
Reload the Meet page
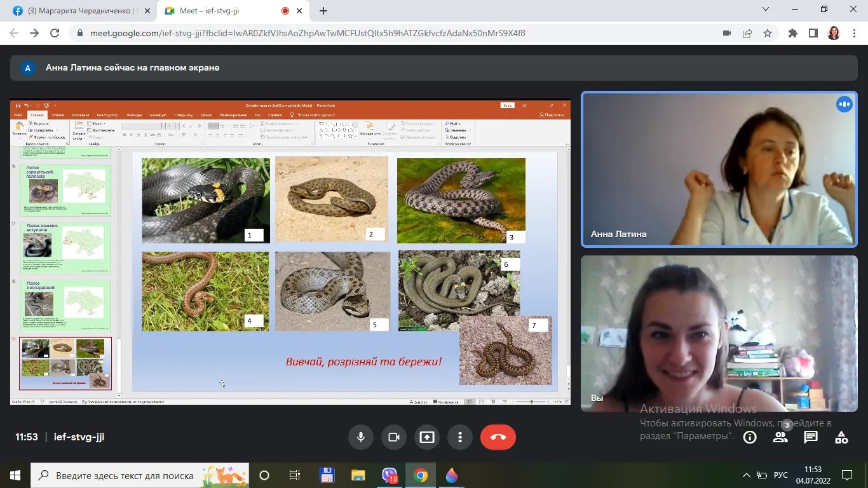[55, 33]
